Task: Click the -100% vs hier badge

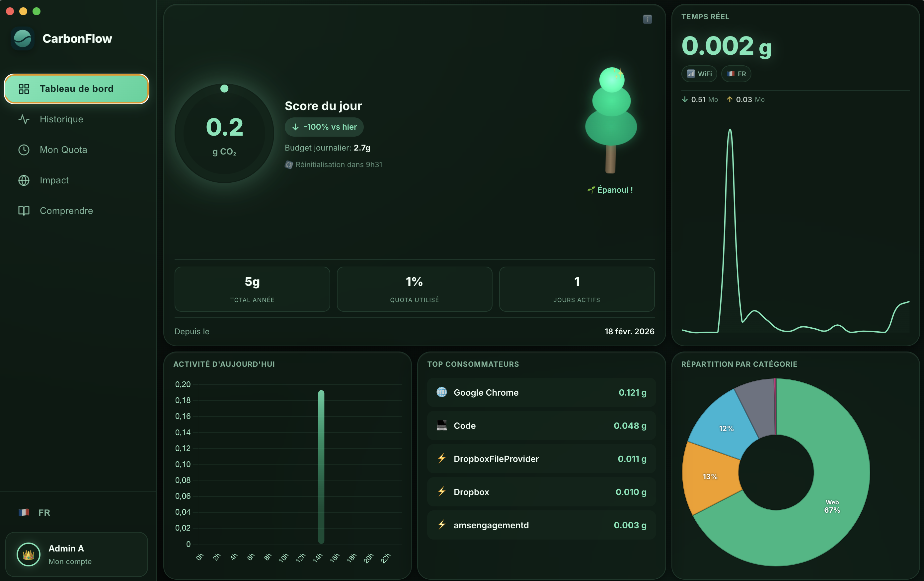Action: pos(324,127)
